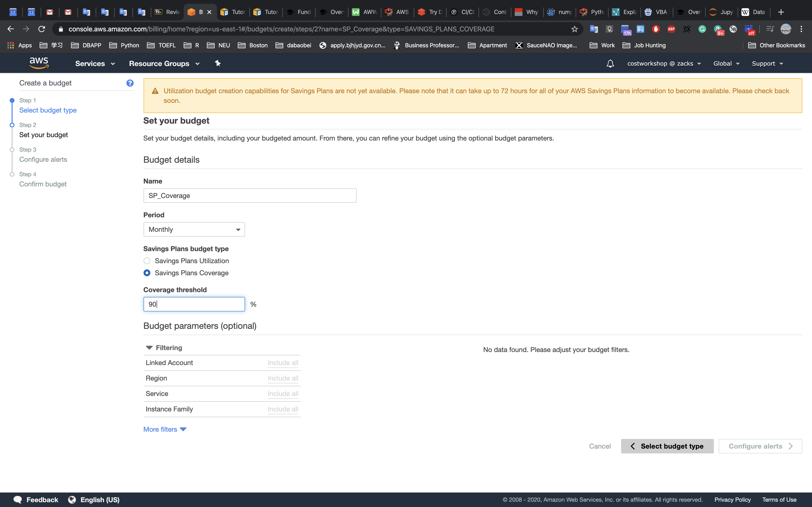Click Cancel link
This screenshot has width=812, height=507.
pyautogui.click(x=600, y=446)
